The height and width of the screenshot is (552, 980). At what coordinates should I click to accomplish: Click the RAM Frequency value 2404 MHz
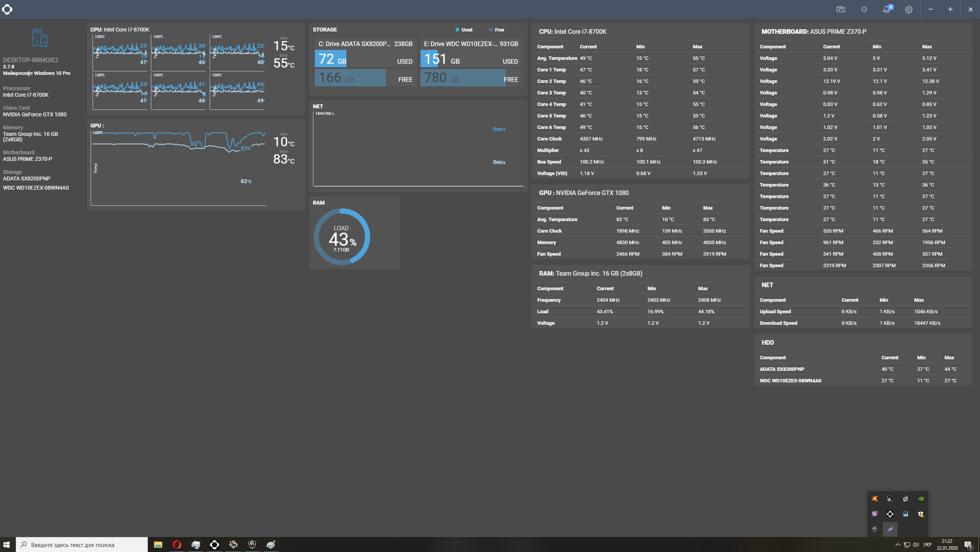pos(608,300)
